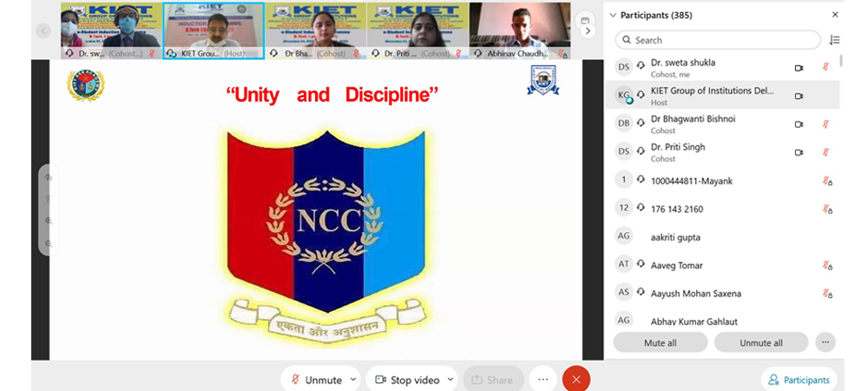Viewport: 868px width, 391px height.
Task: End the meeting with red X button
Action: pyautogui.click(x=575, y=379)
